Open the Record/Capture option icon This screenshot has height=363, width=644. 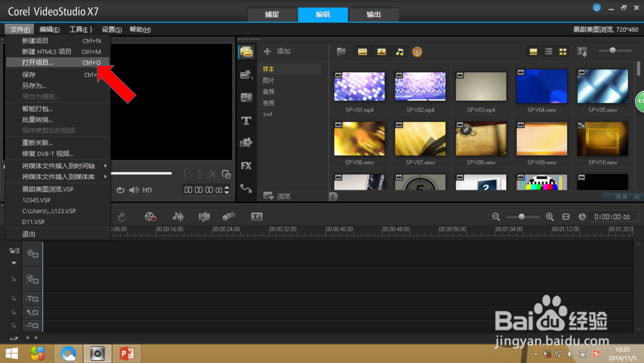[150, 217]
